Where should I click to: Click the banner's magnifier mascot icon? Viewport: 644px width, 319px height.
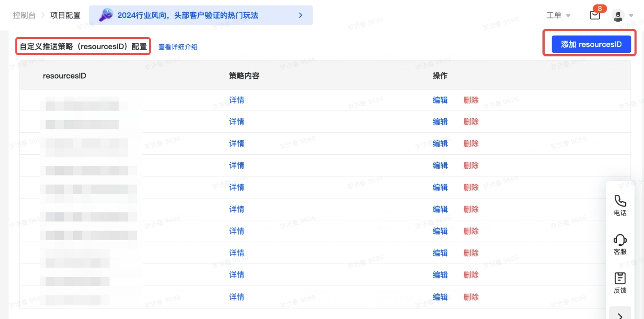pyautogui.click(x=106, y=15)
